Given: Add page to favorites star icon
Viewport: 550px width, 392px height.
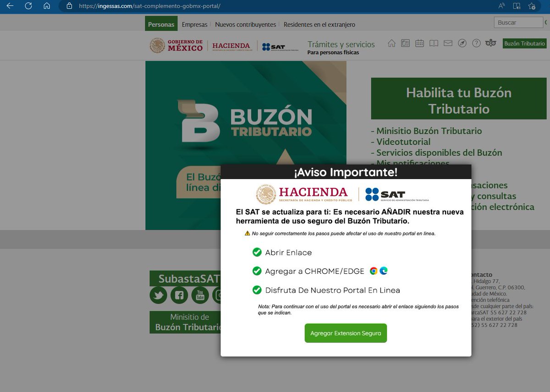Looking at the screenshot, I should (x=532, y=6).
